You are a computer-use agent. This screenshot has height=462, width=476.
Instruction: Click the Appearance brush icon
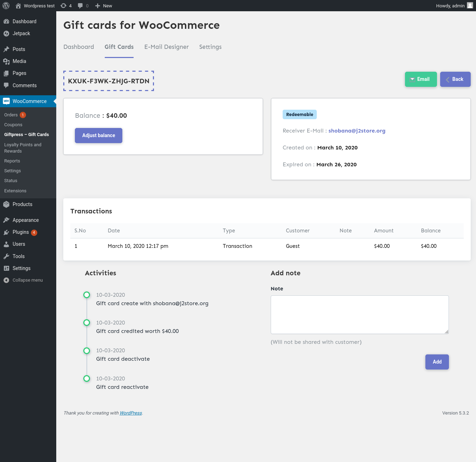6,220
